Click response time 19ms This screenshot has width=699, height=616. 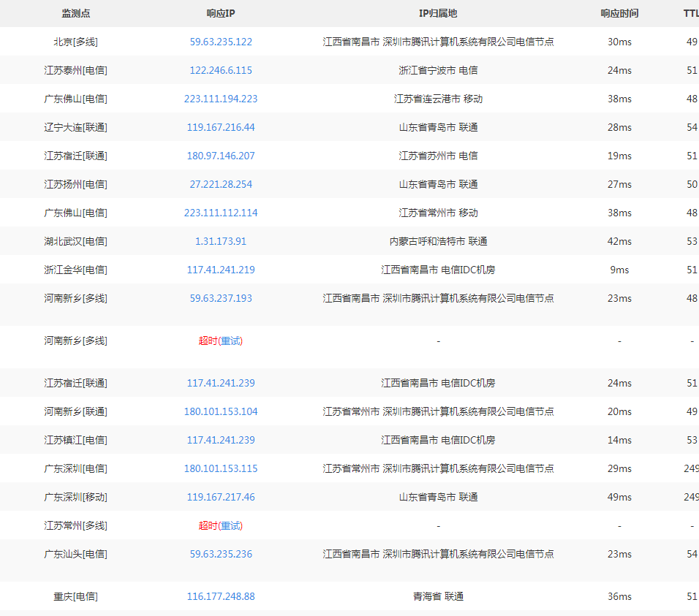tap(619, 156)
